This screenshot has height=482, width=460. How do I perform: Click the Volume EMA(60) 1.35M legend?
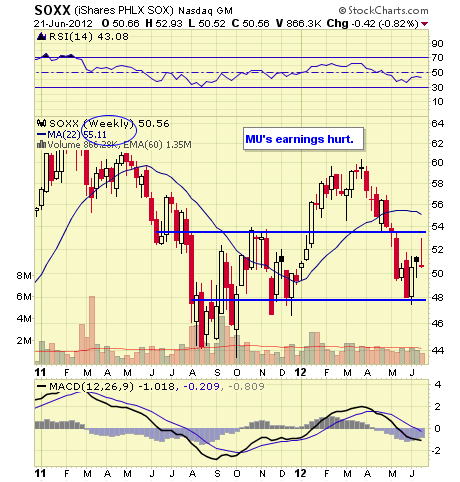[x=119, y=145]
